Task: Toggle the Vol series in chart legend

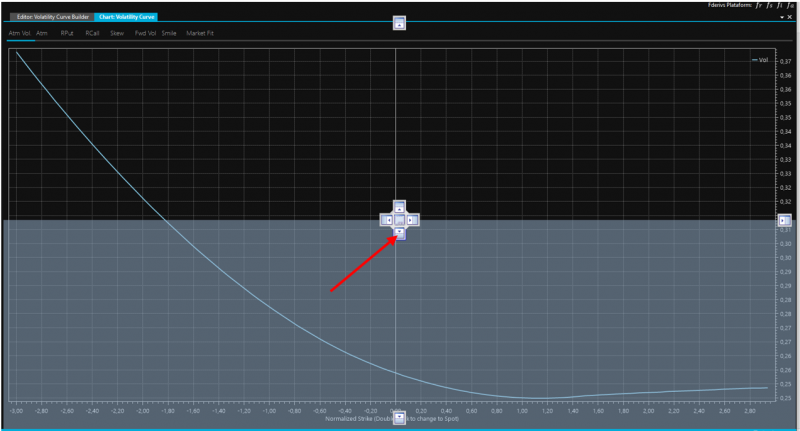Action: tap(761, 60)
